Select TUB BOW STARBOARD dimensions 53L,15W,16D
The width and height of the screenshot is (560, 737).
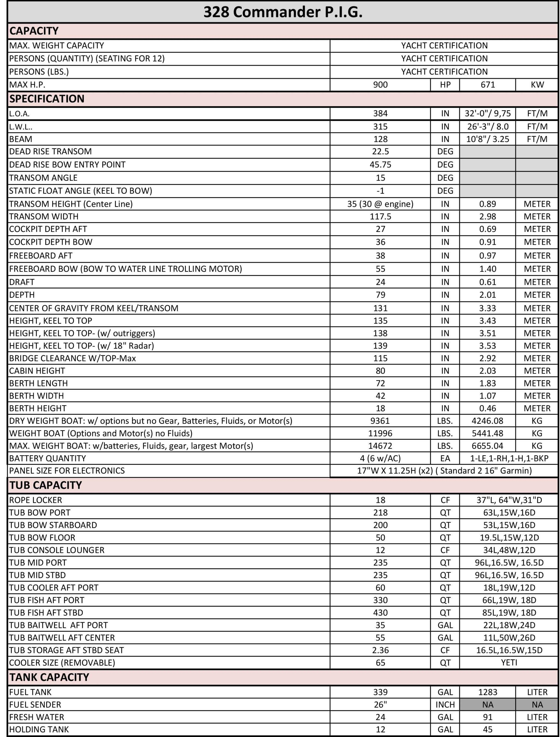tap(509, 525)
